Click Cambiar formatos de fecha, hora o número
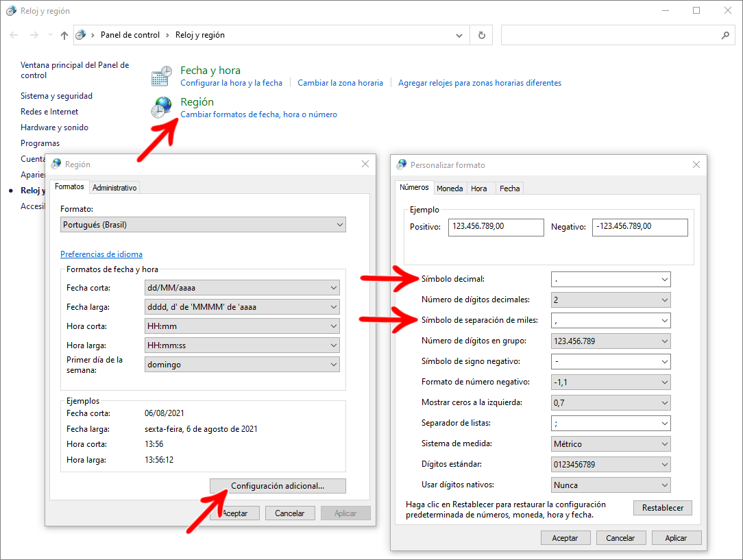Viewport: 743px width, 560px height. [x=258, y=114]
